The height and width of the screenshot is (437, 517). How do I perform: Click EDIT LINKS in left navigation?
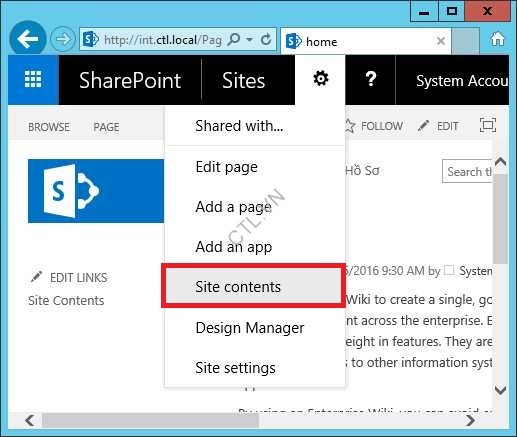pos(69,277)
